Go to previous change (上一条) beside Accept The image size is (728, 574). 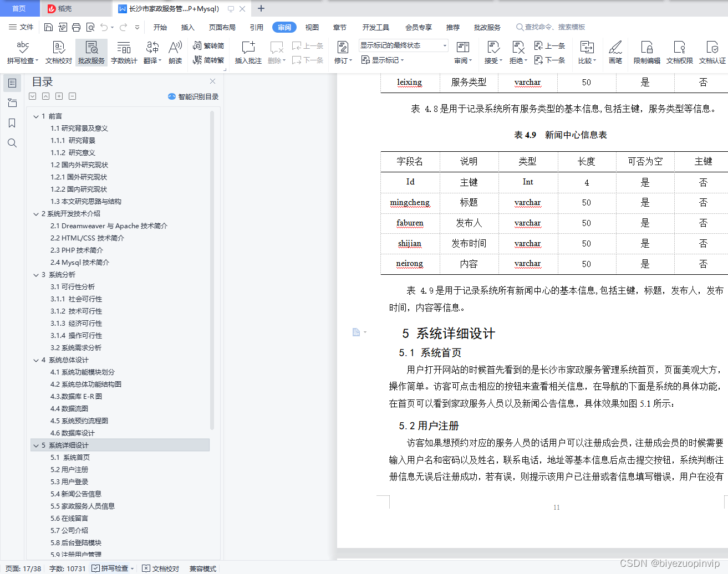click(x=549, y=46)
